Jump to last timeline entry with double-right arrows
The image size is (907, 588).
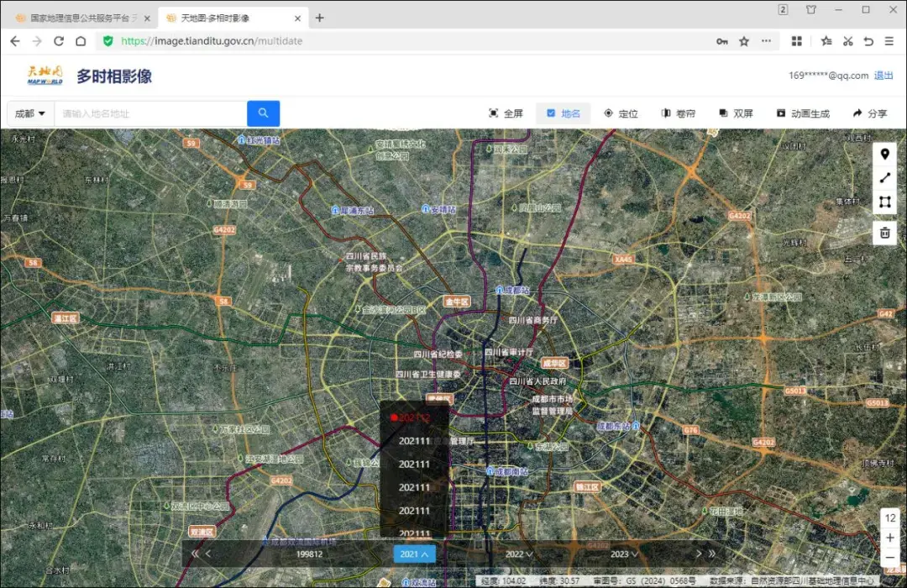[712, 554]
